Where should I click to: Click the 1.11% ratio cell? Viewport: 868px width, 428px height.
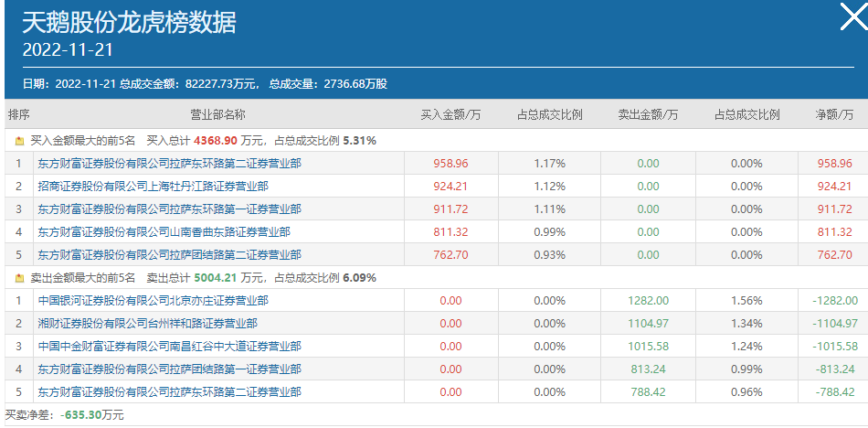coord(550,209)
